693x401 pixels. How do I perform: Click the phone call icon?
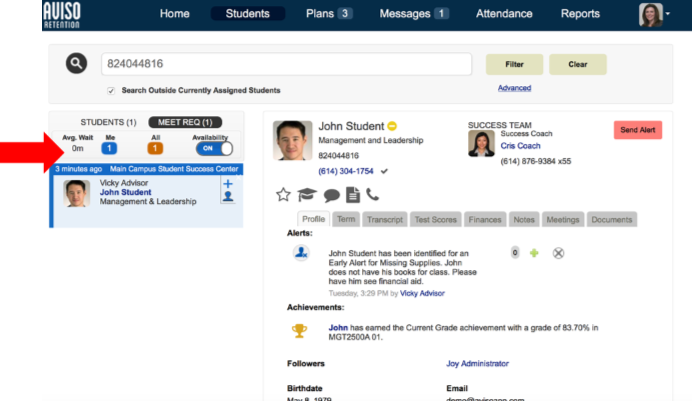pos(373,195)
